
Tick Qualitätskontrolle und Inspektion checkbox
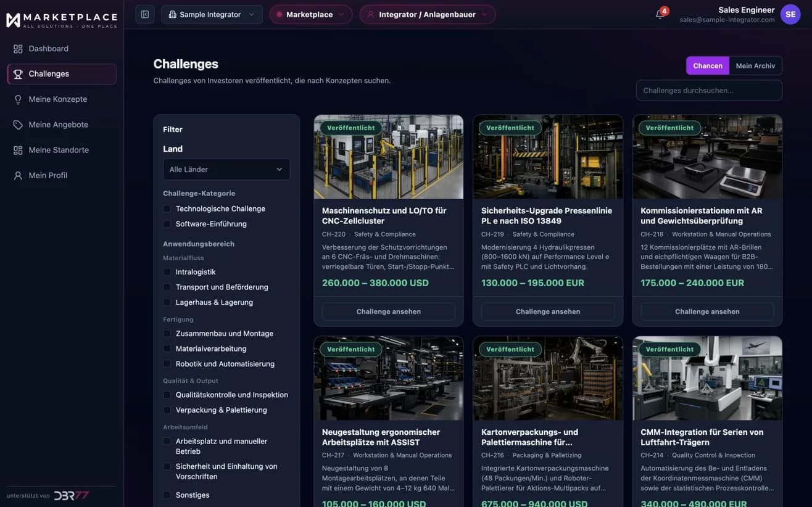[167, 395]
